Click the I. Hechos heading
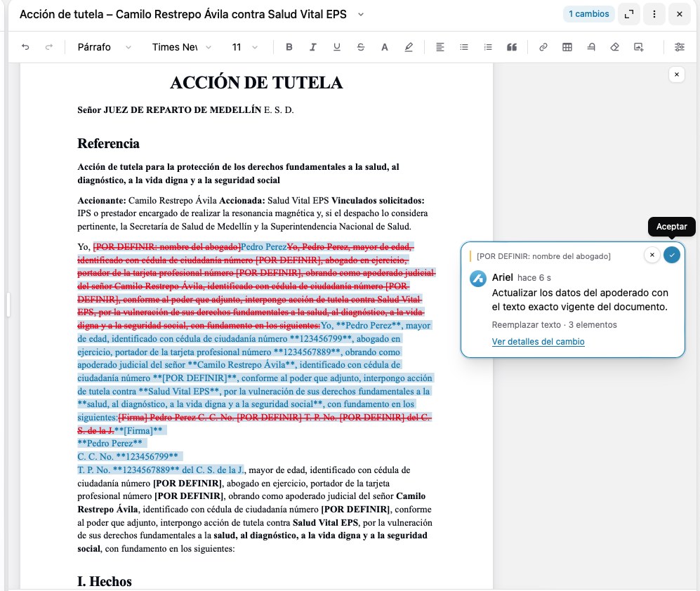Viewport: 700px width, 591px height. [x=105, y=581]
